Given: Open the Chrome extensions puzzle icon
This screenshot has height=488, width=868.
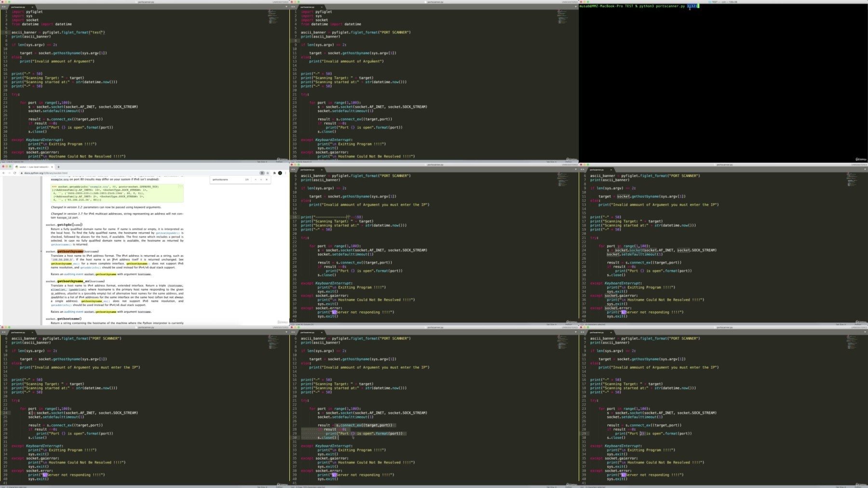Looking at the screenshot, I should (x=274, y=173).
